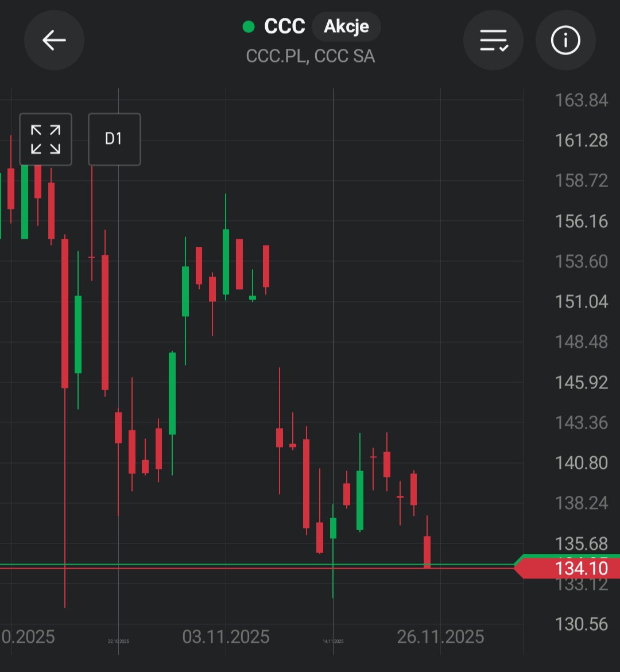
Task: Tap the 130.56 price axis label
Action: click(582, 624)
